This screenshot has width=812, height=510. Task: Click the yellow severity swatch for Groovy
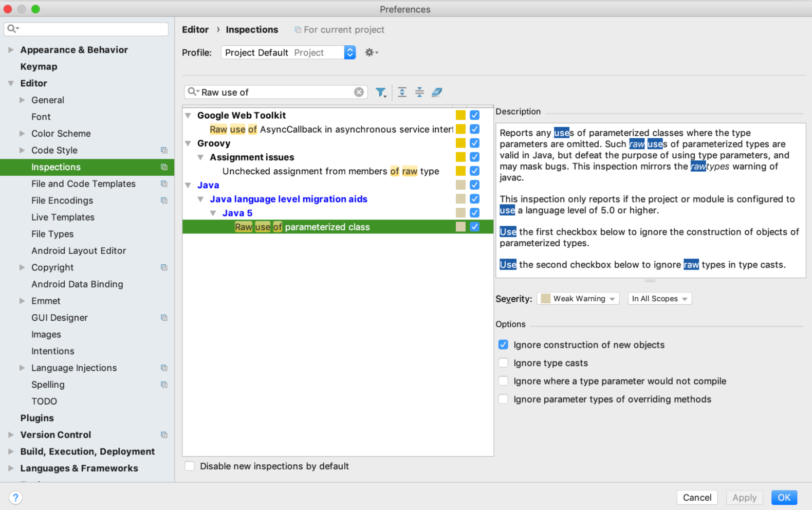click(460, 143)
